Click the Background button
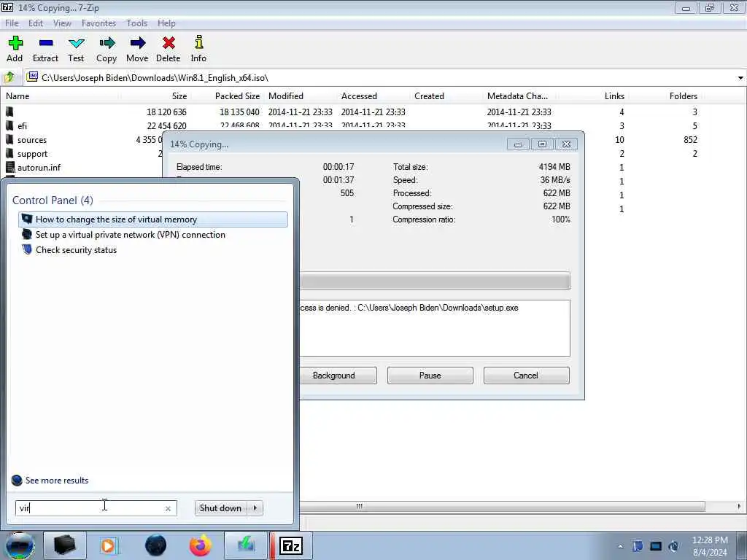747x560 pixels. 334,376
